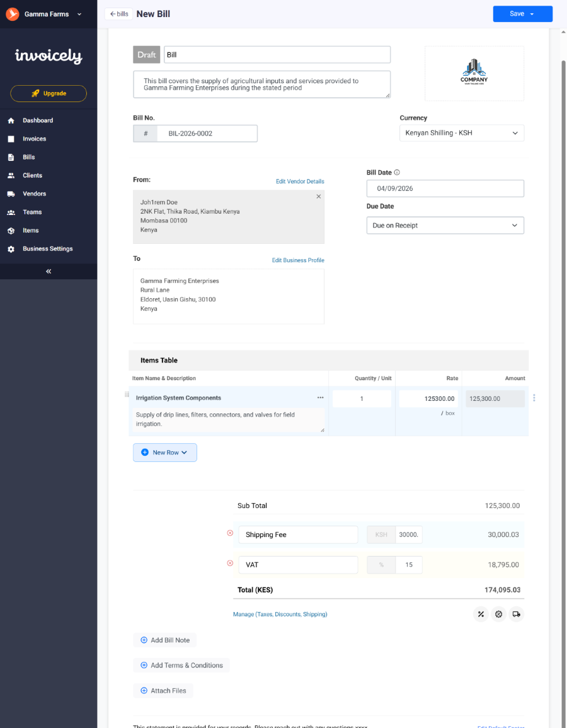Open Invoices from the sidebar

click(x=35, y=139)
